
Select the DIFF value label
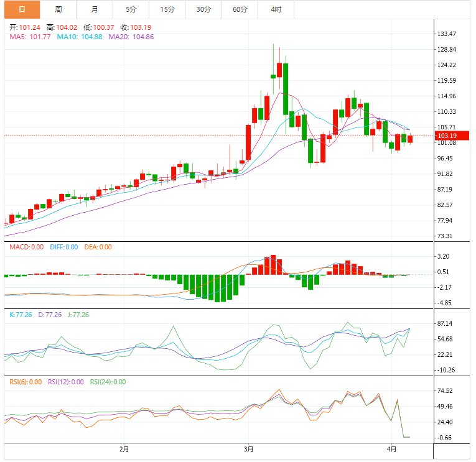click(63, 247)
